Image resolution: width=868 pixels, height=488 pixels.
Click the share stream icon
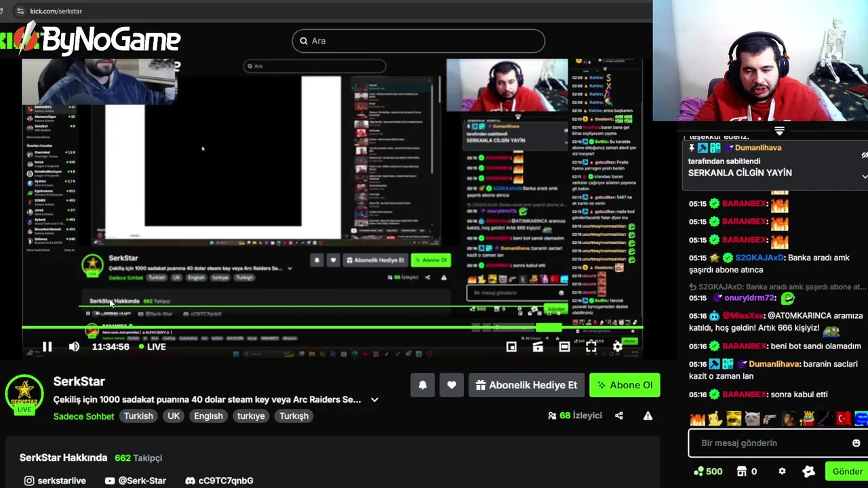(x=619, y=415)
